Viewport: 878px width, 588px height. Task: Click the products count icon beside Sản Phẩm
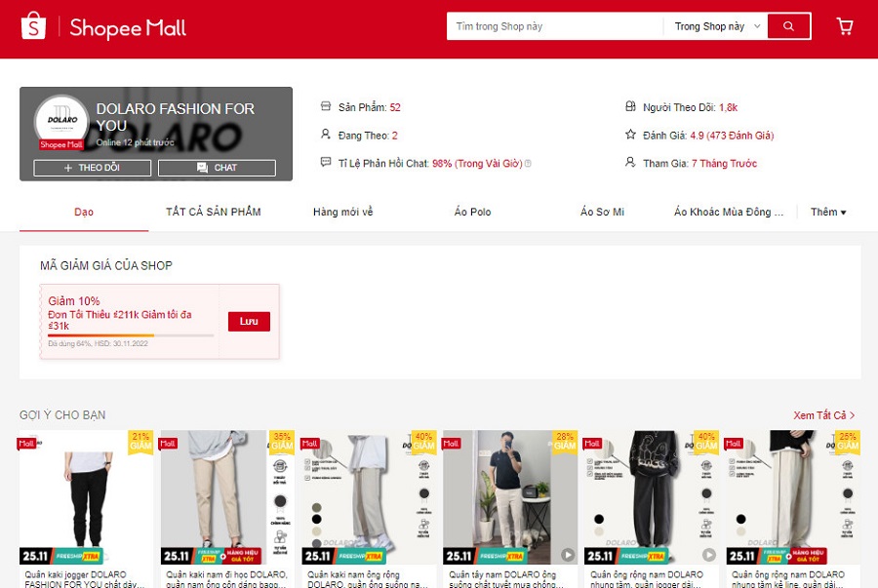(326, 107)
